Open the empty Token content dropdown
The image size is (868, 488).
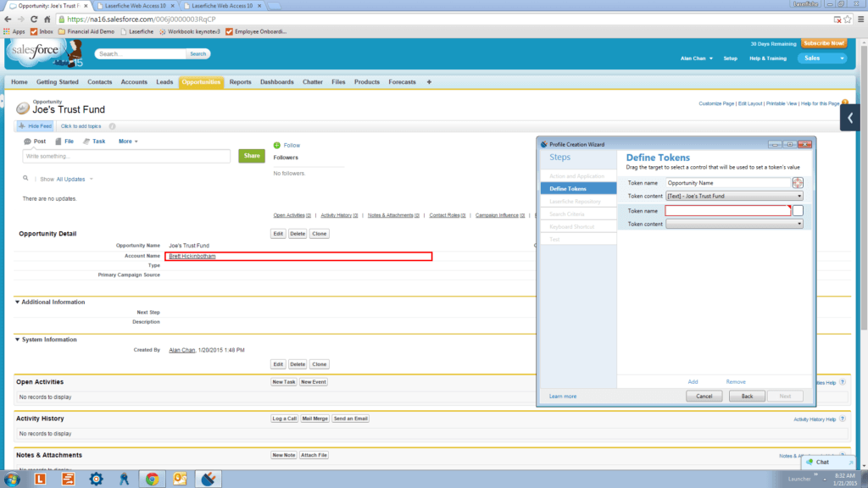734,224
